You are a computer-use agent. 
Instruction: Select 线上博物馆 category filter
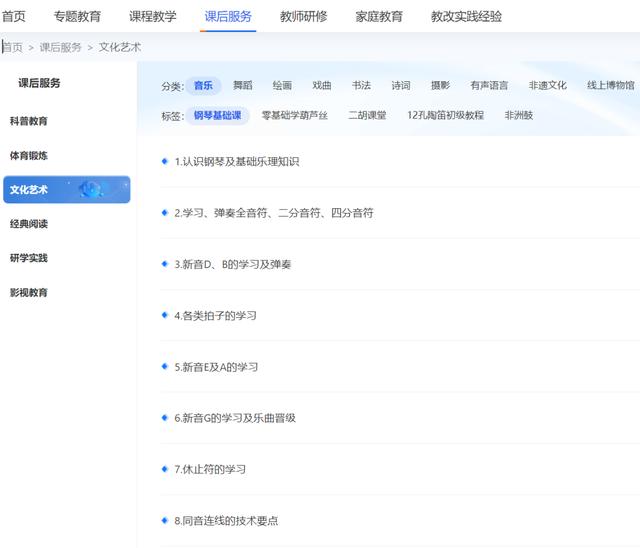tap(611, 86)
